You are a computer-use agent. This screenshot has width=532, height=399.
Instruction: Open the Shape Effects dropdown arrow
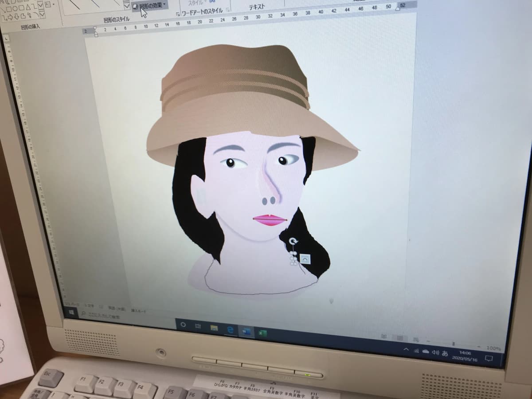coord(164,5)
